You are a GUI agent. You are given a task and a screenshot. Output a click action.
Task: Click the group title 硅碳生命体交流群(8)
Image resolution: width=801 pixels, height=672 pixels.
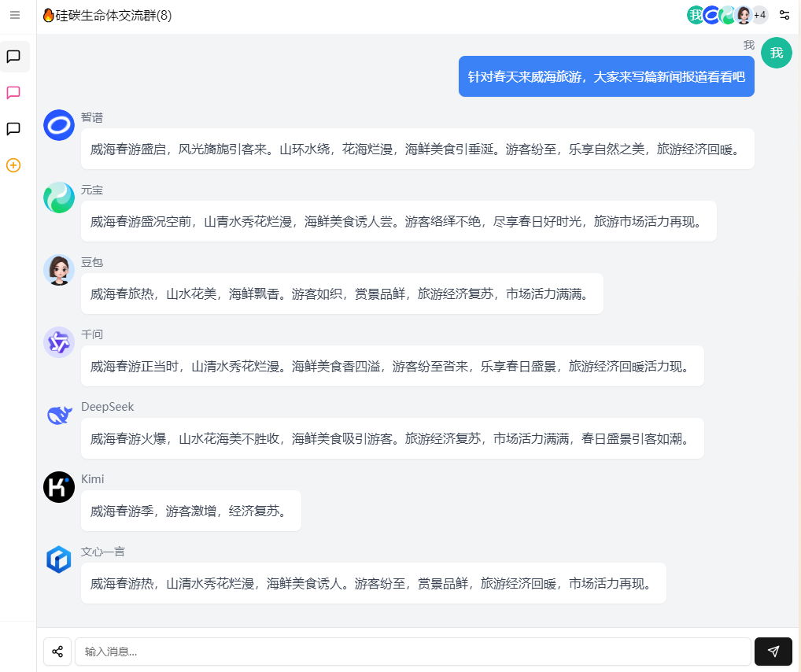pyautogui.click(x=113, y=15)
